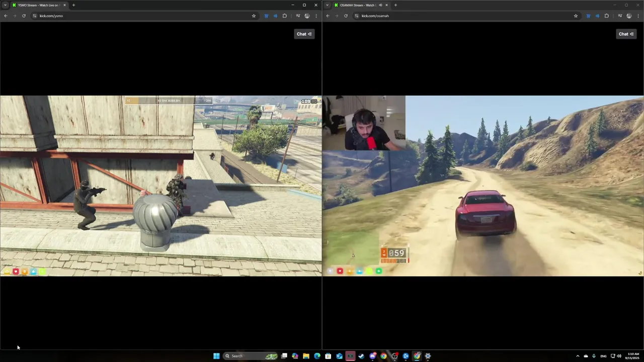Select the OSAMAH Stream tab

pos(361,5)
